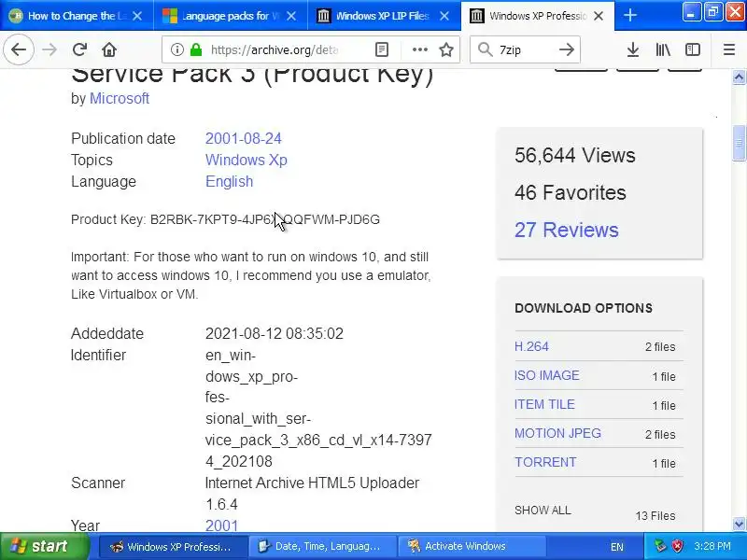Open the downloads panel
Image resolution: width=747 pixels, height=560 pixels.
pos(633,49)
